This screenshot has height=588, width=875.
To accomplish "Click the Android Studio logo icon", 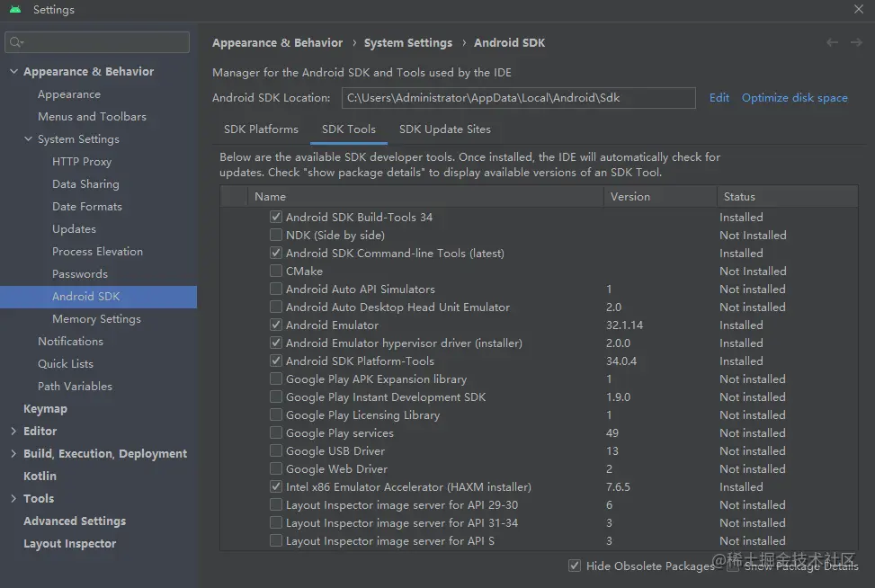I will (x=15, y=10).
